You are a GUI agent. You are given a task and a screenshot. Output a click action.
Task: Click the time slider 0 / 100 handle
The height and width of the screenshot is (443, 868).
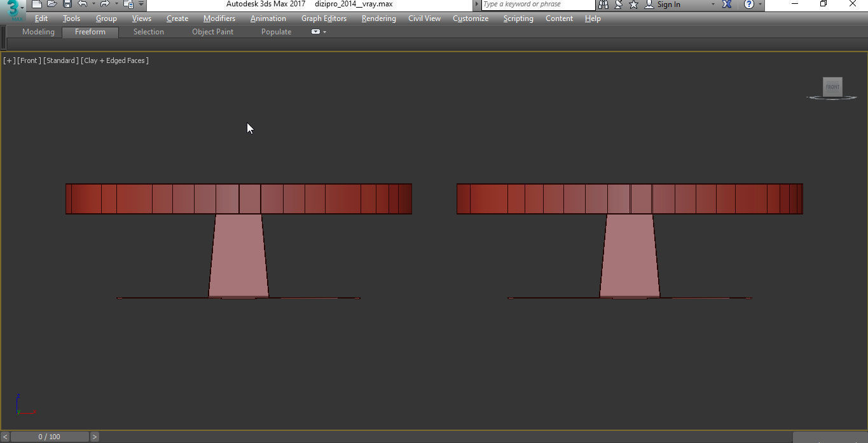pyautogui.click(x=50, y=437)
